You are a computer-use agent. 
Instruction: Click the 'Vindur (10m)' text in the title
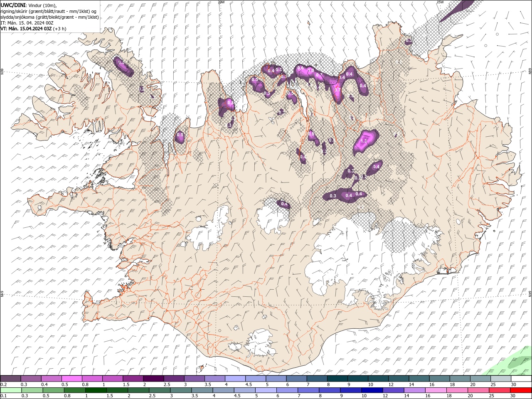(43, 5)
